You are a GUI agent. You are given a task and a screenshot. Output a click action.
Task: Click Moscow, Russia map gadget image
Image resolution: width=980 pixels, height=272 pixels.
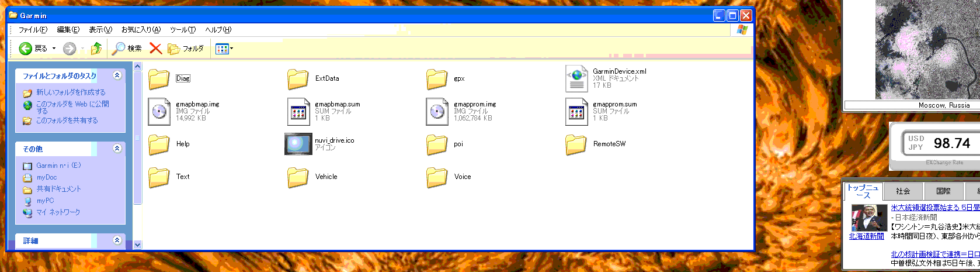click(927, 50)
